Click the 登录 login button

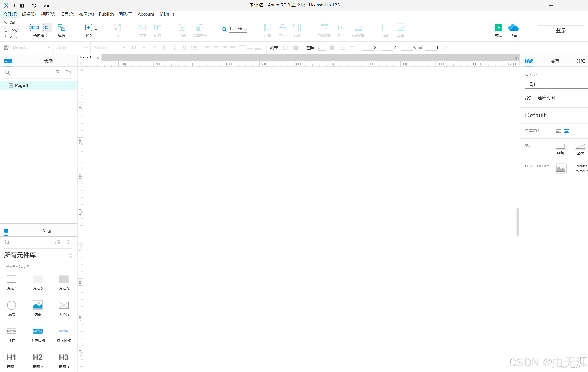tap(561, 31)
